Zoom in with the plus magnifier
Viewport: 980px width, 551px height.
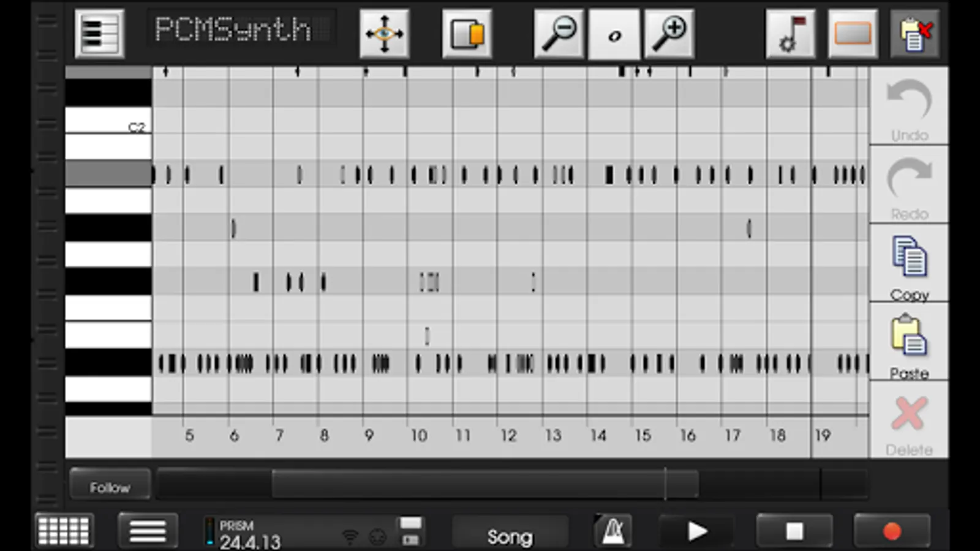pyautogui.click(x=669, y=33)
